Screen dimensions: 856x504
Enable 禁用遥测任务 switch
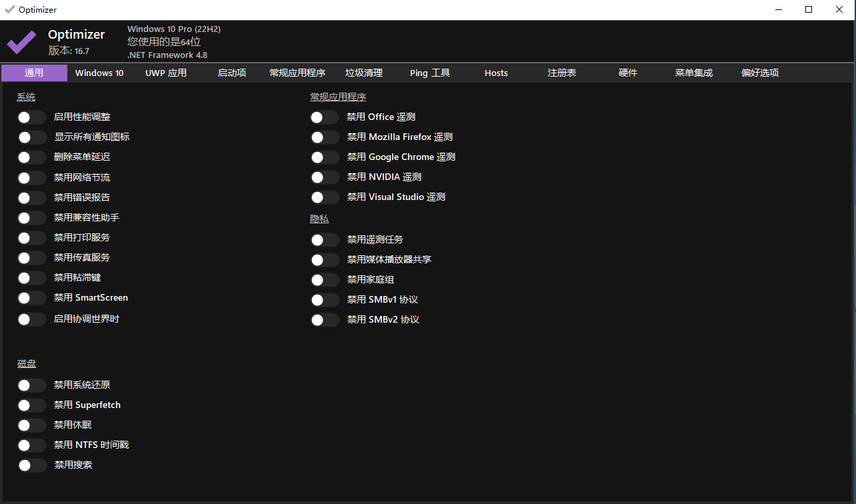[325, 240]
